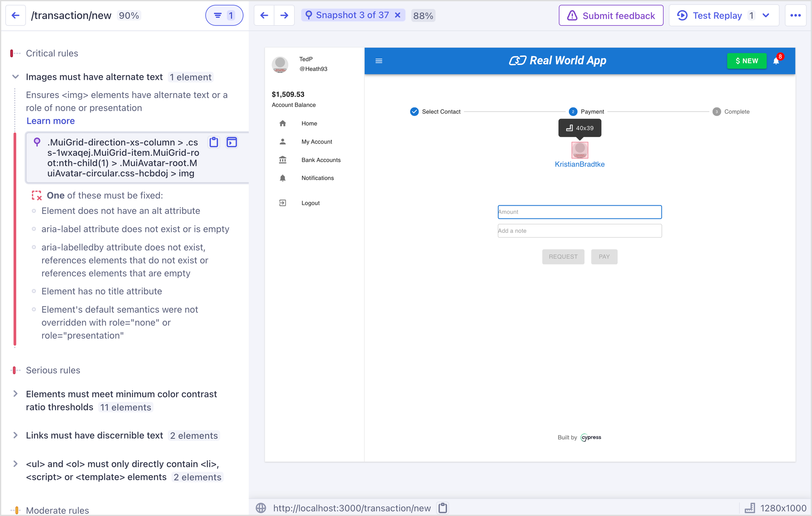Copy the localhost URL at bottom
812x516 pixels.
[443, 508]
